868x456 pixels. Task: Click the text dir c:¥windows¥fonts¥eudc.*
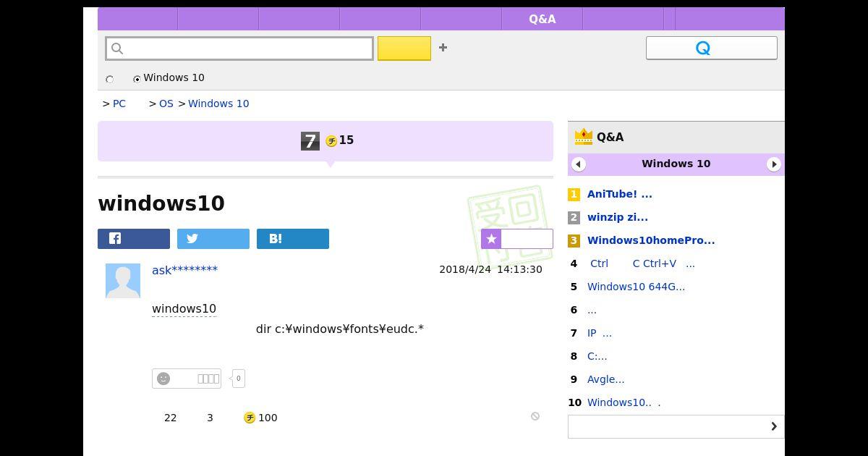pos(340,329)
